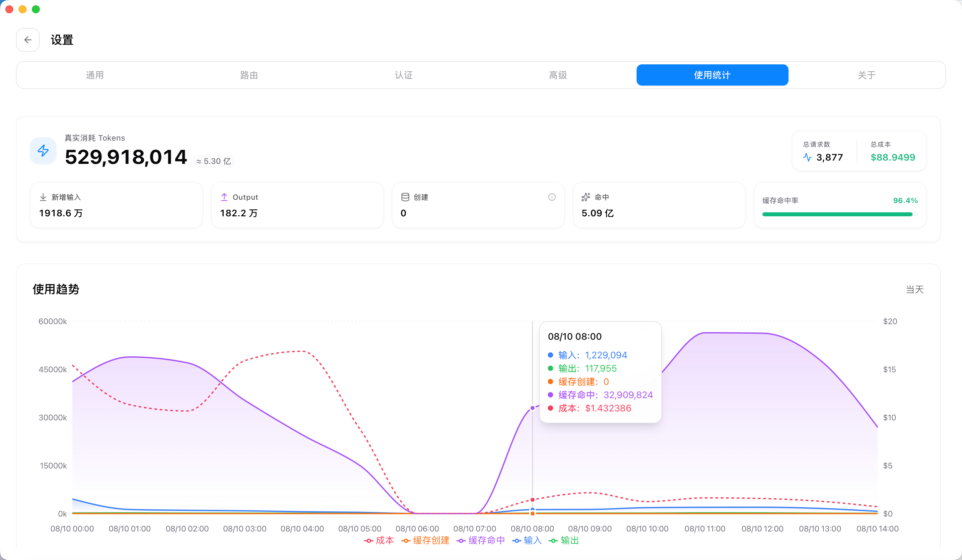962x560 pixels.
Task: Click the tooltip 输出: 117,955 row
Action: point(582,368)
